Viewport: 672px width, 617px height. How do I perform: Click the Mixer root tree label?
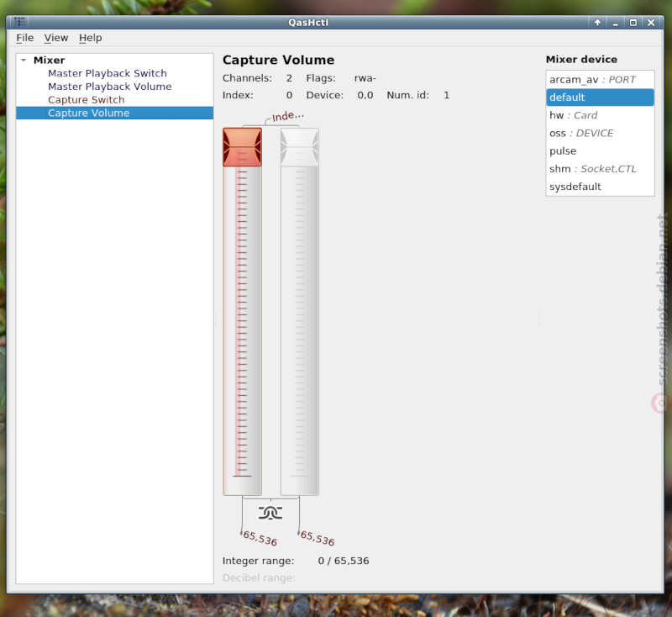pos(50,60)
